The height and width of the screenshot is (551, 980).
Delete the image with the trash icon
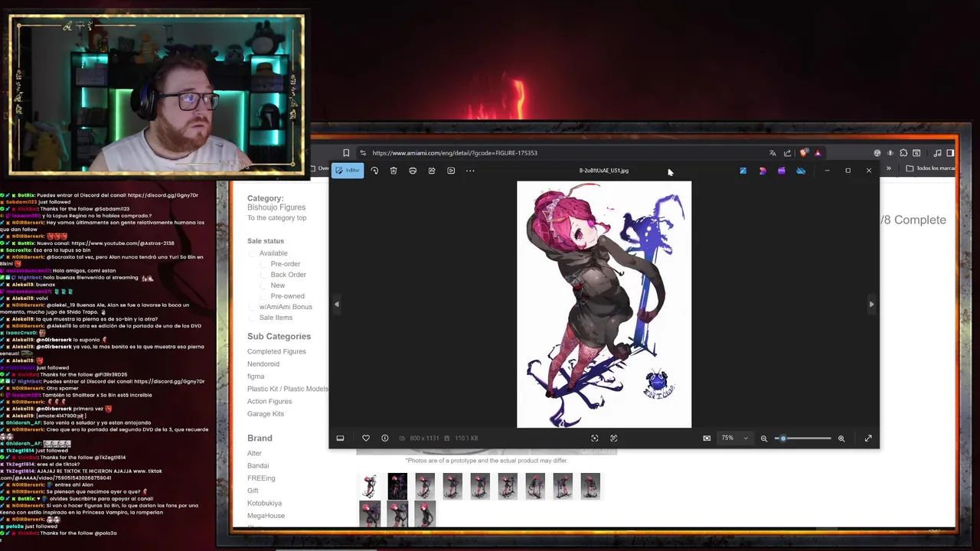point(394,171)
